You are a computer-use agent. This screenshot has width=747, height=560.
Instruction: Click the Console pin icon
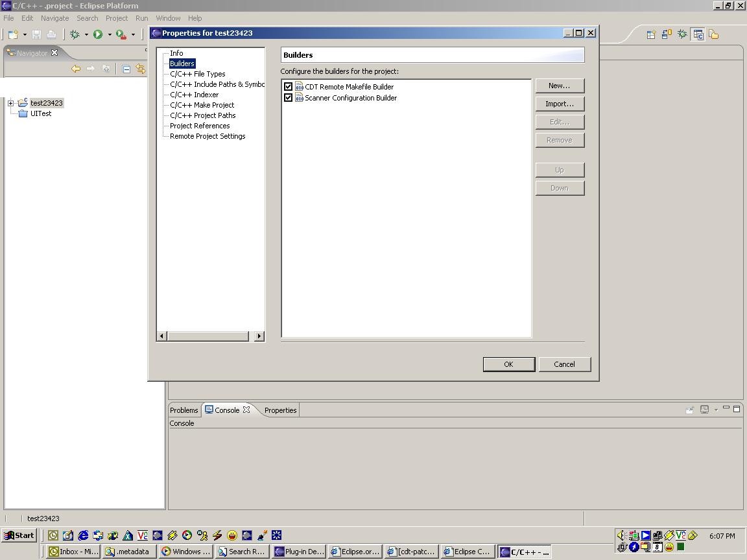689,410
